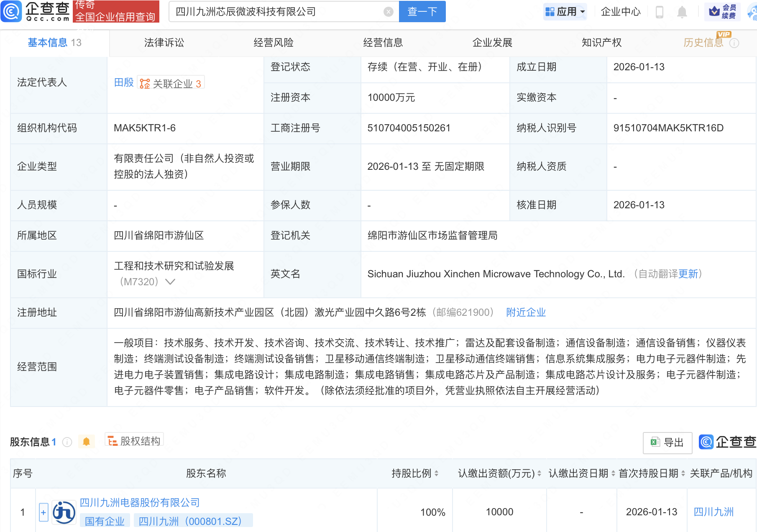Sort by shareholding ratio column
This screenshot has width=757, height=532.
pos(414,473)
